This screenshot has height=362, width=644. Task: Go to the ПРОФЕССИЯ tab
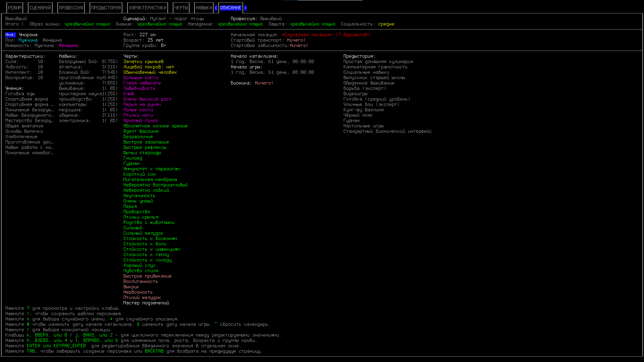pos(71,8)
